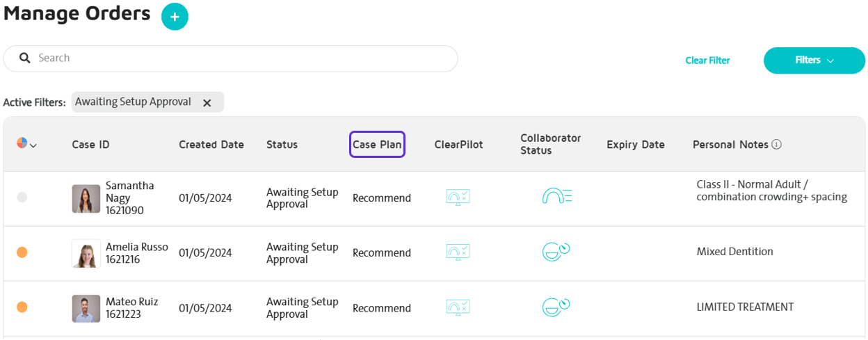Open Samantha Nagy's ClearPilot icon
This screenshot has height=340, width=868.
tap(458, 197)
